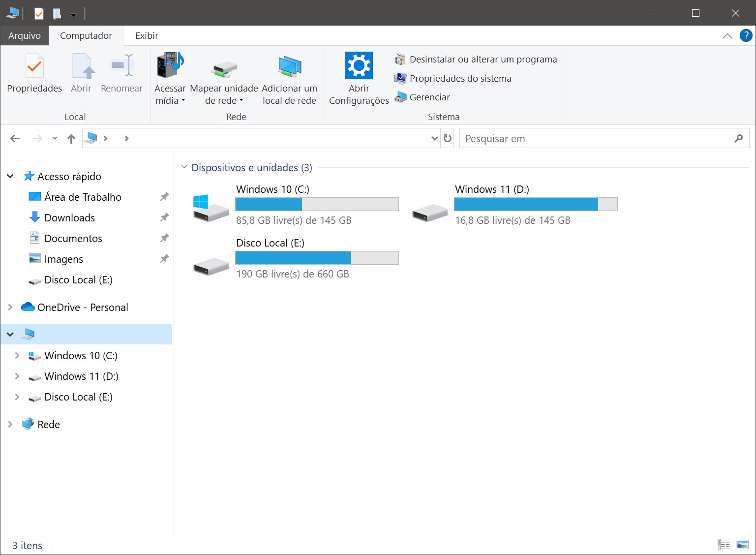This screenshot has height=555, width=756.
Task: Select Rede in navigation pane
Action: click(41, 424)
